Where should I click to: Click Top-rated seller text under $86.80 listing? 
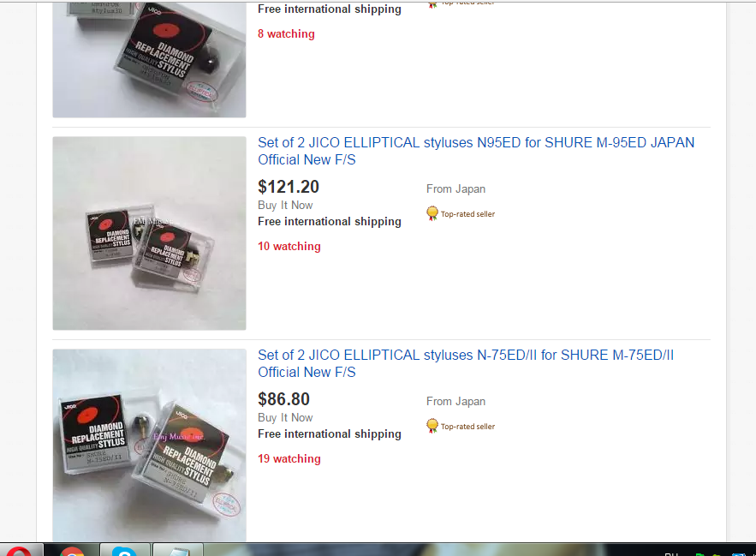pyautogui.click(x=467, y=426)
